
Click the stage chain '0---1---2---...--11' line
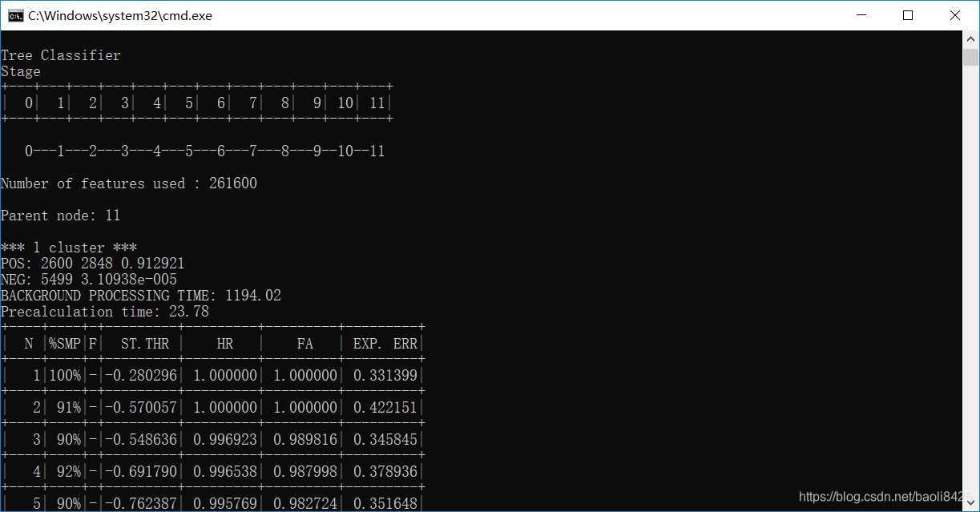point(205,151)
